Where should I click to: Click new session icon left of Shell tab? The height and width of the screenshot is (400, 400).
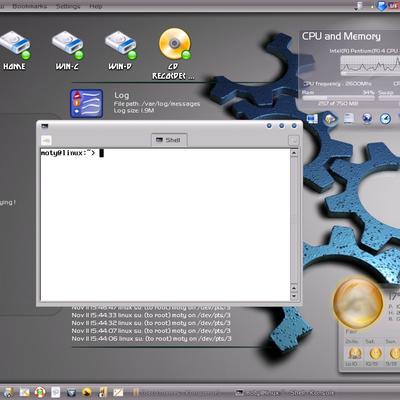pos(46,140)
